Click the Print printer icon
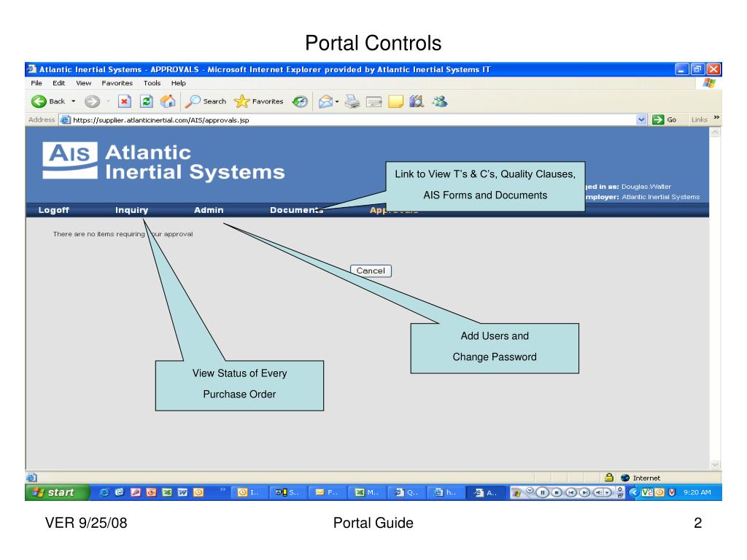The height and width of the screenshot is (560, 747). click(352, 101)
